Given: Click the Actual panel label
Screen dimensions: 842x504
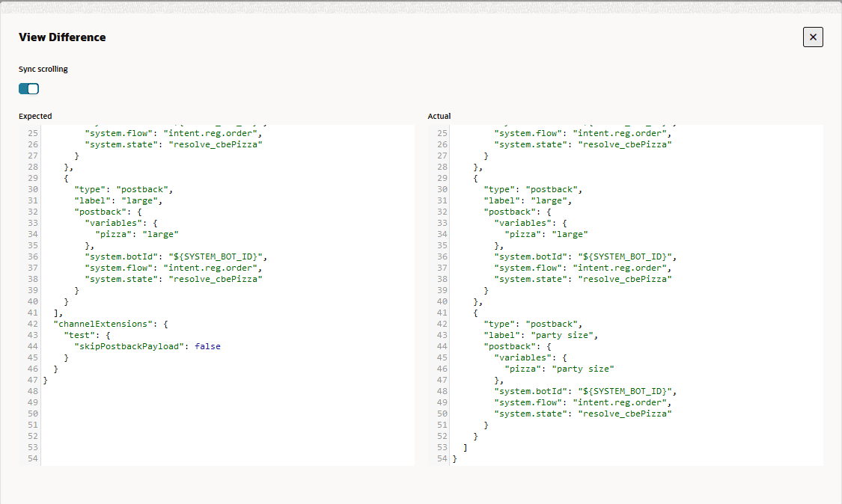Looking at the screenshot, I should pyautogui.click(x=439, y=116).
